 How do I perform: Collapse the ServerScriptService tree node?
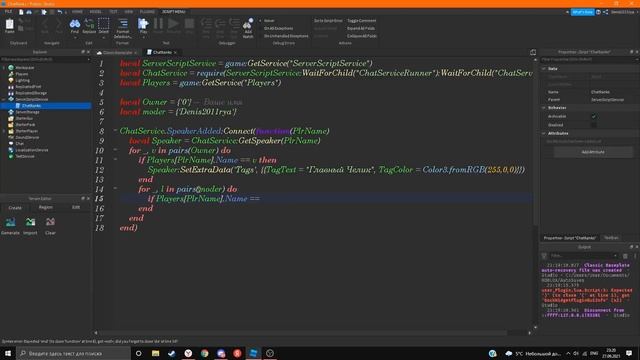4,99
